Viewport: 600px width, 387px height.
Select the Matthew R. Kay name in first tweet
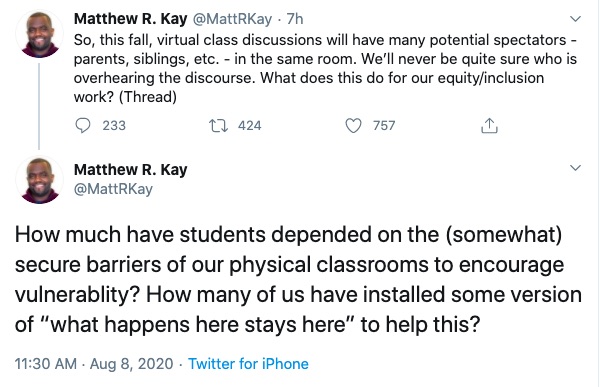(130, 19)
